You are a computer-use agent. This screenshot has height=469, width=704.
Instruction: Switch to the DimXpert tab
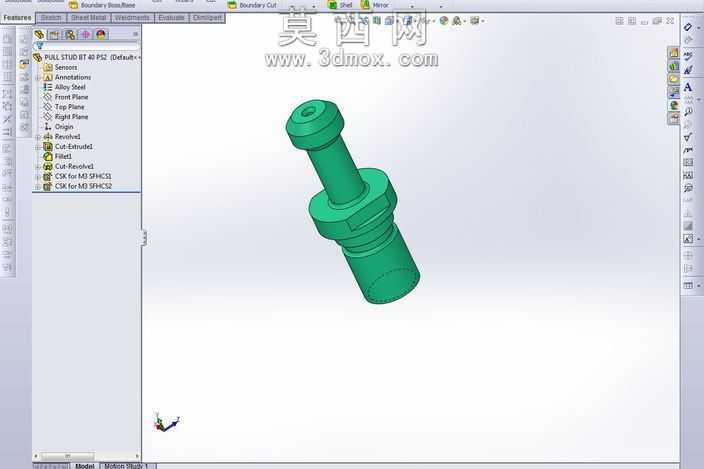(x=207, y=18)
